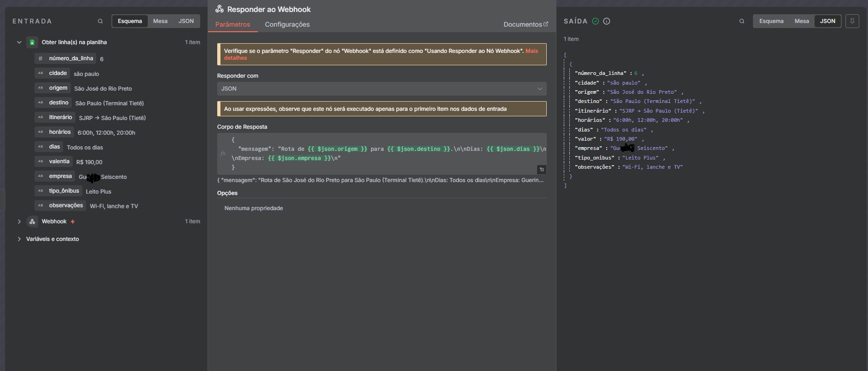Click the tipo_ônibus field pill
The image size is (868, 371).
click(58, 191)
